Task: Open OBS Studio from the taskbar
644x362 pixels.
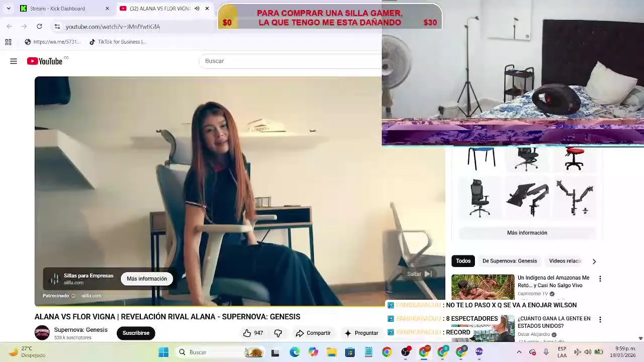Action: click(406, 352)
